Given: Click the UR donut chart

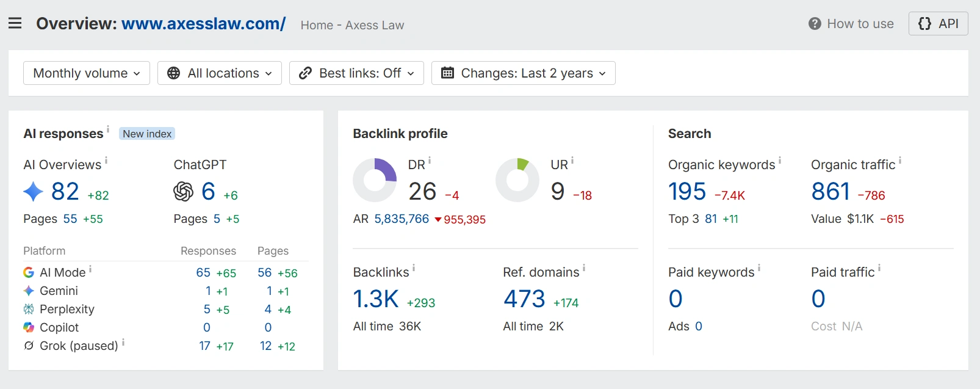Looking at the screenshot, I should (517, 180).
